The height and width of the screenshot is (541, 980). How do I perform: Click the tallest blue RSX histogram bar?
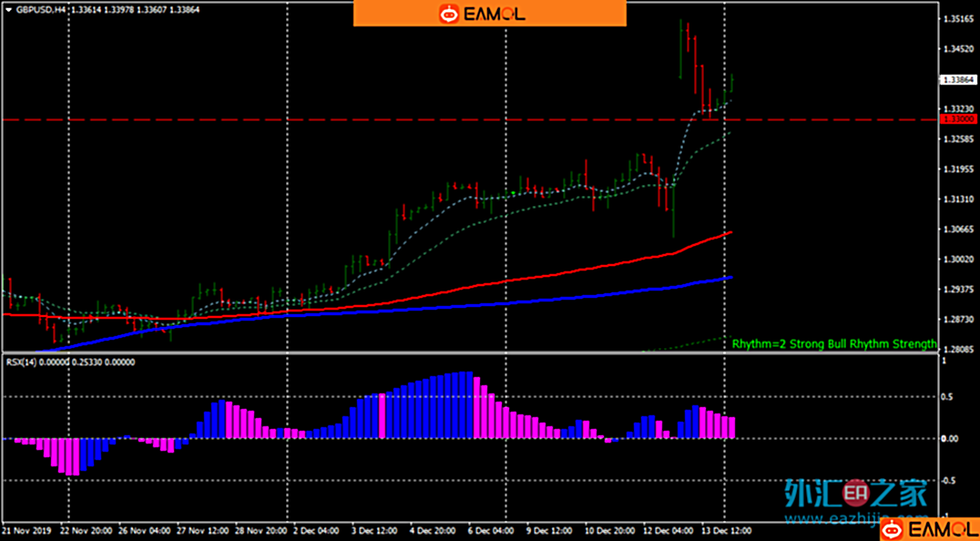coord(468,405)
